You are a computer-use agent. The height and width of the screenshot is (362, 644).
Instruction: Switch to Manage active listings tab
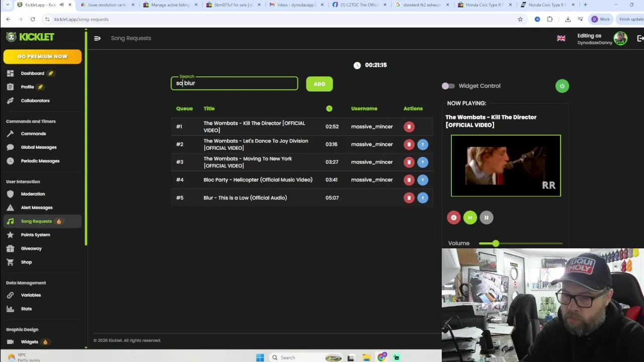(171, 5)
